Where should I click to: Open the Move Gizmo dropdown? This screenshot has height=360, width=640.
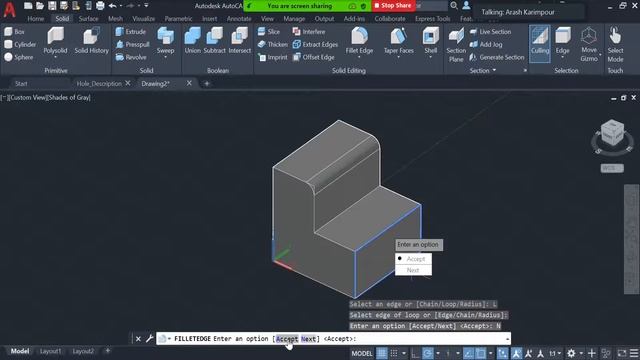[600, 55]
